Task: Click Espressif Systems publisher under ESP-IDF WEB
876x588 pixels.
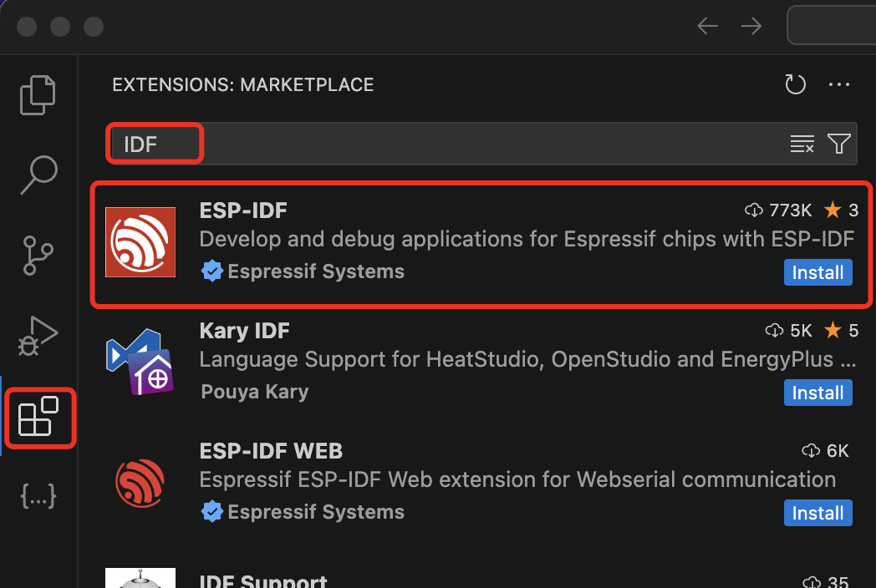Action: coord(316,512)
